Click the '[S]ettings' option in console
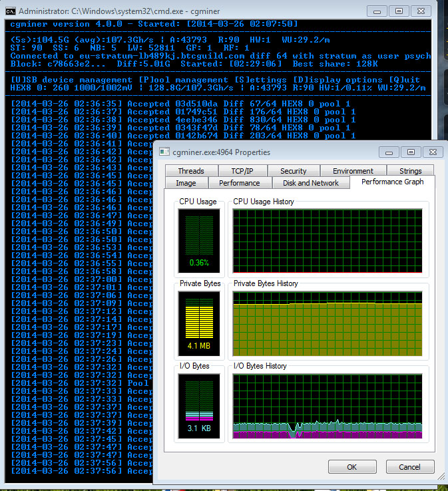The image size is (448, 491). tap(260, 80)
